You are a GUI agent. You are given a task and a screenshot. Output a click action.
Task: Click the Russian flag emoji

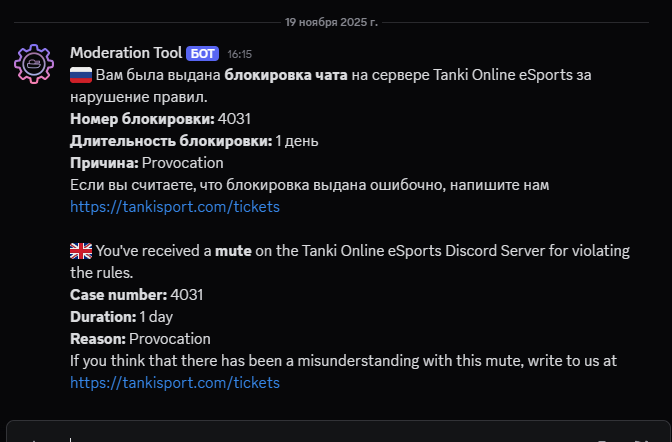click(81, 75)
